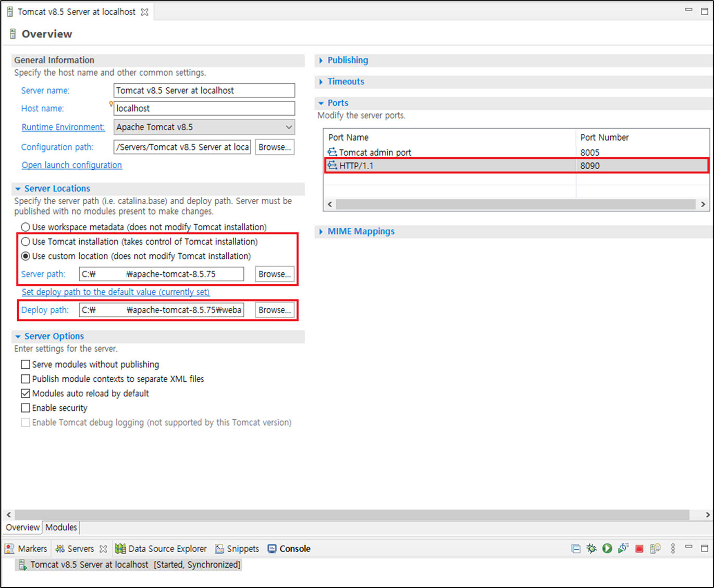Start the server in profile mode
Image resolution: width=714 pixels, height=588 pixels.
(x=623, y=548)
